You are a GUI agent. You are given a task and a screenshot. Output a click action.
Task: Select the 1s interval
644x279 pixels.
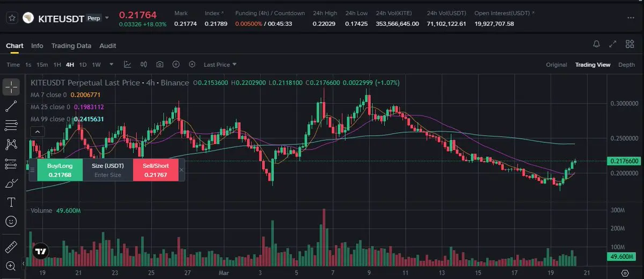28,65
